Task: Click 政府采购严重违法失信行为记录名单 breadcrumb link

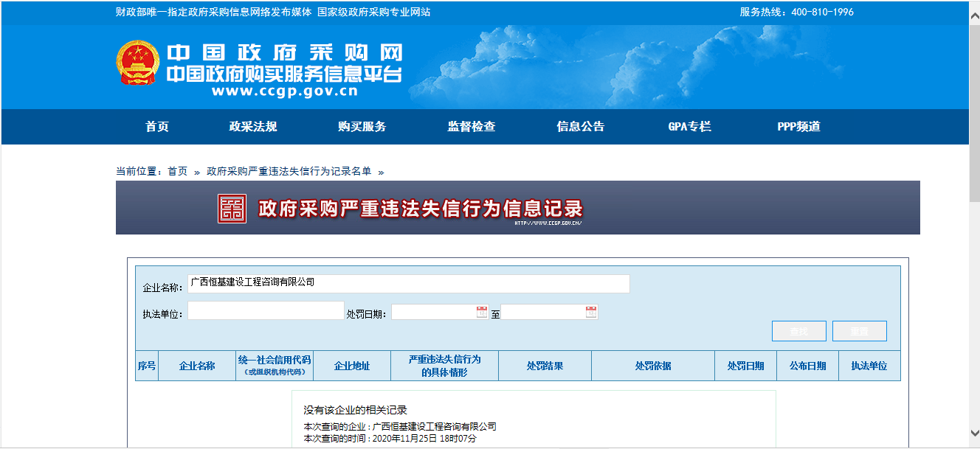Action: pos(289,171)
